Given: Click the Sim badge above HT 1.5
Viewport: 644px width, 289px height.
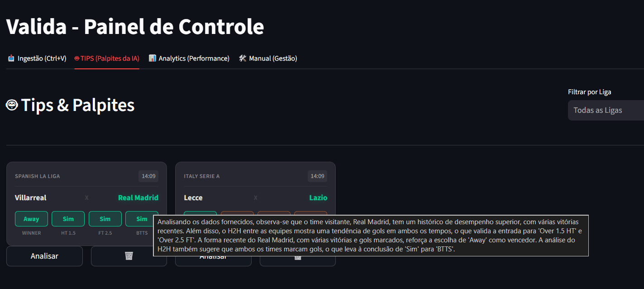Looking at the screenshot, I should pos(68,219).
